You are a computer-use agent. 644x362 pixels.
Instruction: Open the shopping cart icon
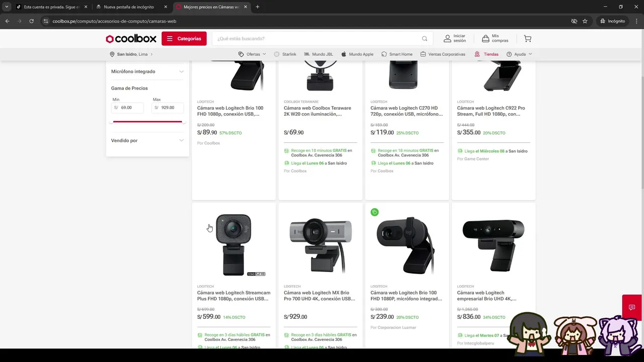click(527, 39)
